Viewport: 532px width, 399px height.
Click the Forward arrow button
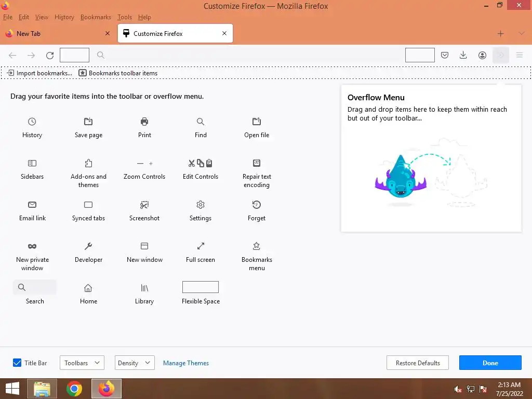coord(31,55)
